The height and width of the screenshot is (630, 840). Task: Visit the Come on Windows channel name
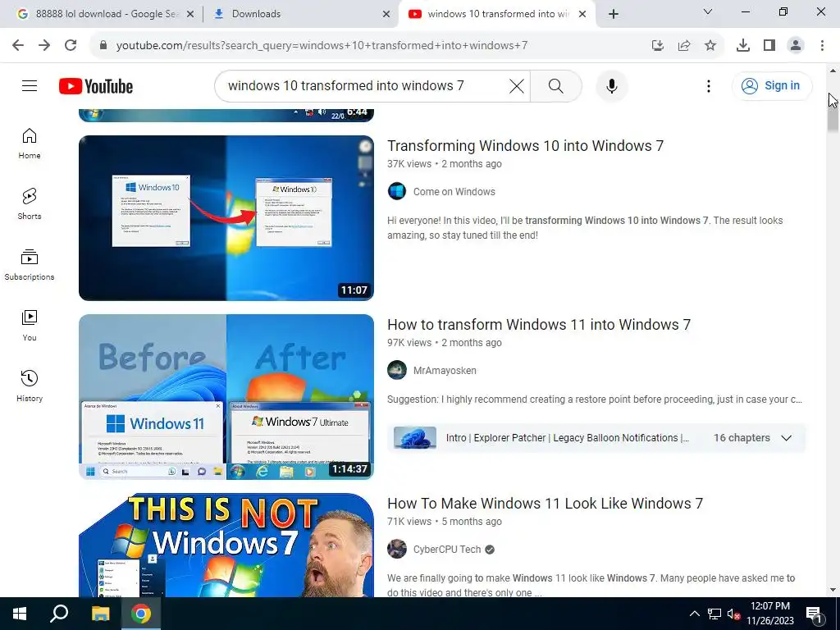(x=454, y=192)
